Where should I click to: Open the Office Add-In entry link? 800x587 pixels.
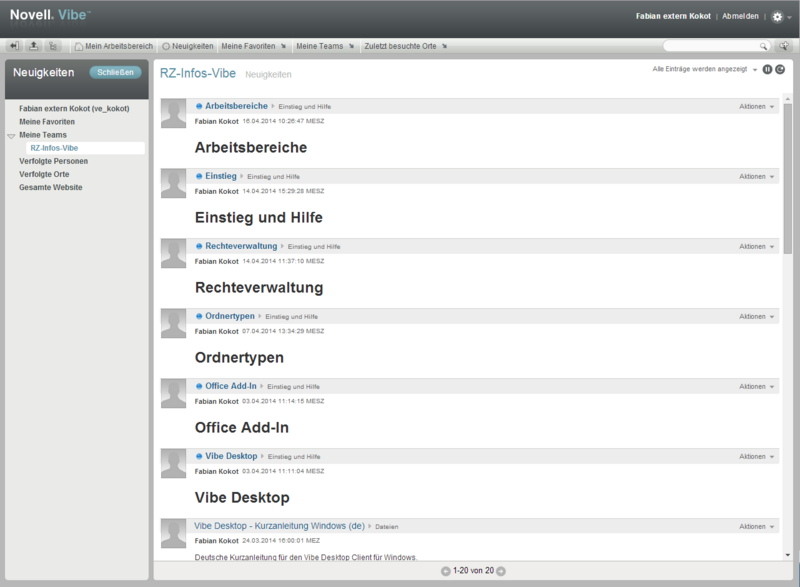tap(231, 386)
